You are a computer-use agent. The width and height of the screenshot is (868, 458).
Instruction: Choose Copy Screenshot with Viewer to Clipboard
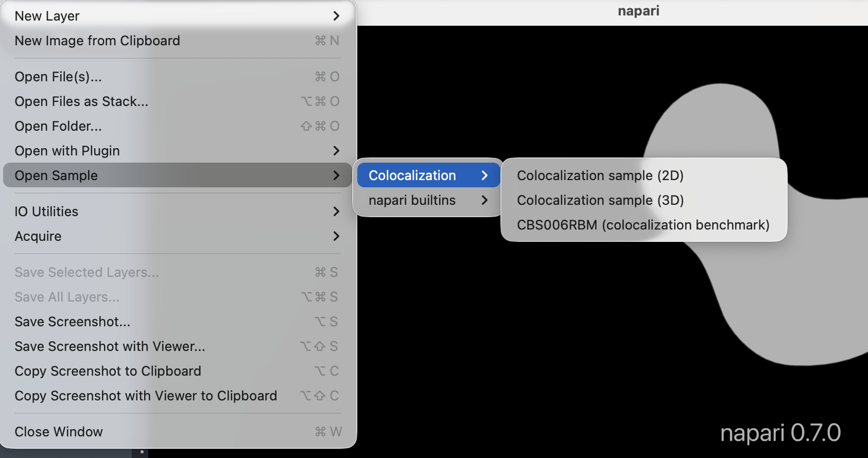178,396
